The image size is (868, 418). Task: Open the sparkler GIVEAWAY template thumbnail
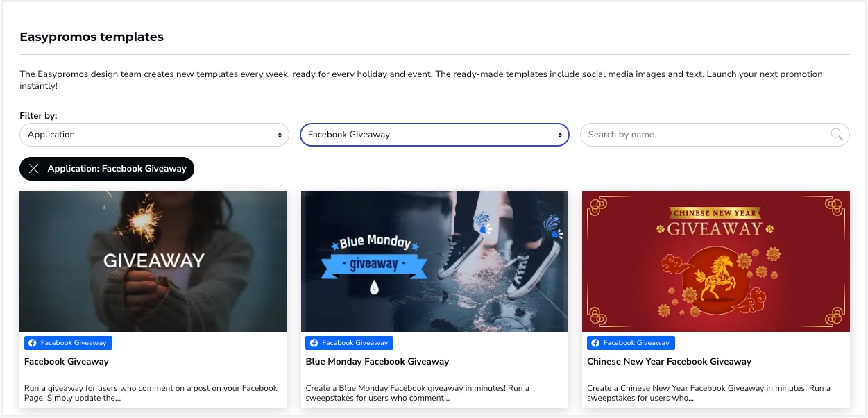pyautogui.click(x=153, y=261)
